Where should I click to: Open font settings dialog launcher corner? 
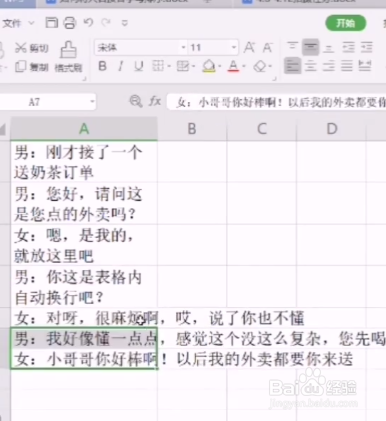275,79
